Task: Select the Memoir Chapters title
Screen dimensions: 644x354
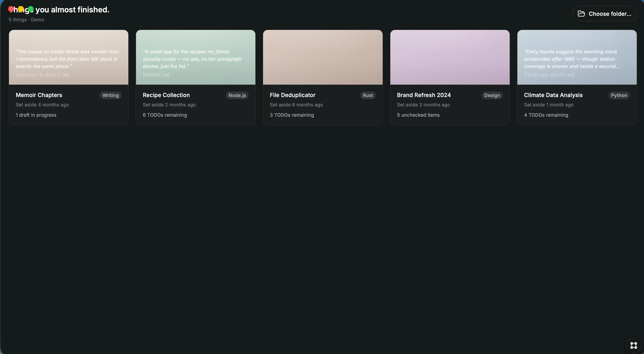Action: tap(39, 95)
